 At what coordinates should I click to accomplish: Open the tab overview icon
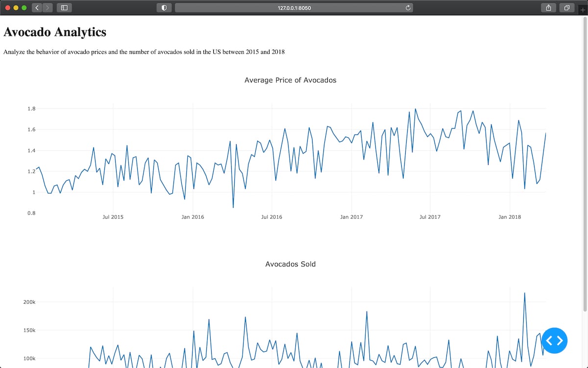567,8
